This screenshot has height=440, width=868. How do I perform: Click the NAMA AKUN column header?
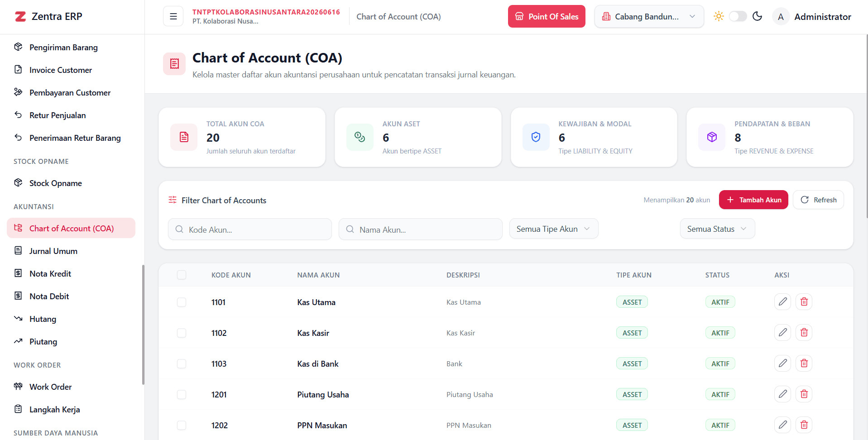pyautogui.click(x=318, y=275)
